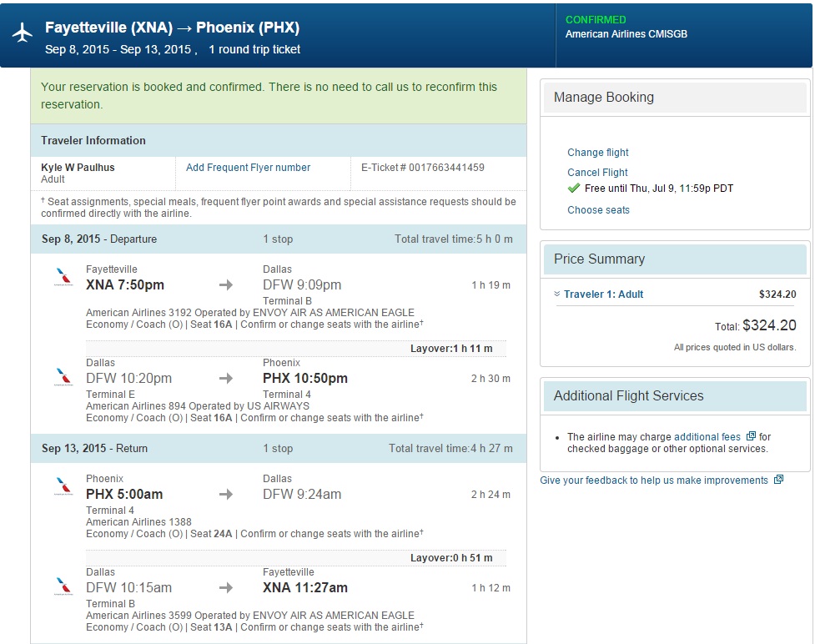Click the American Airlines logo beside DFW 10:20pm
The width and height of the screenshot is (815, 644).
click(x=63, y=377)
